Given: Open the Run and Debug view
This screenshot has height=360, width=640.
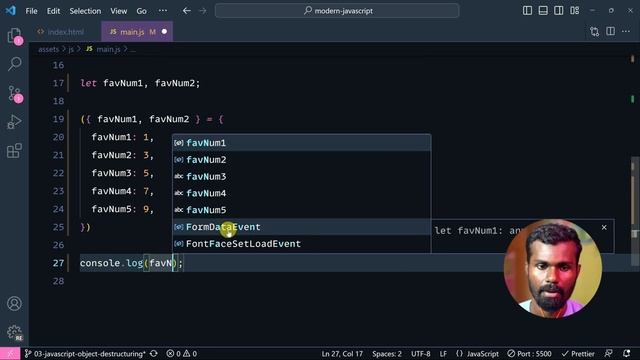Looking at the screenshot, I should [14, 122].
